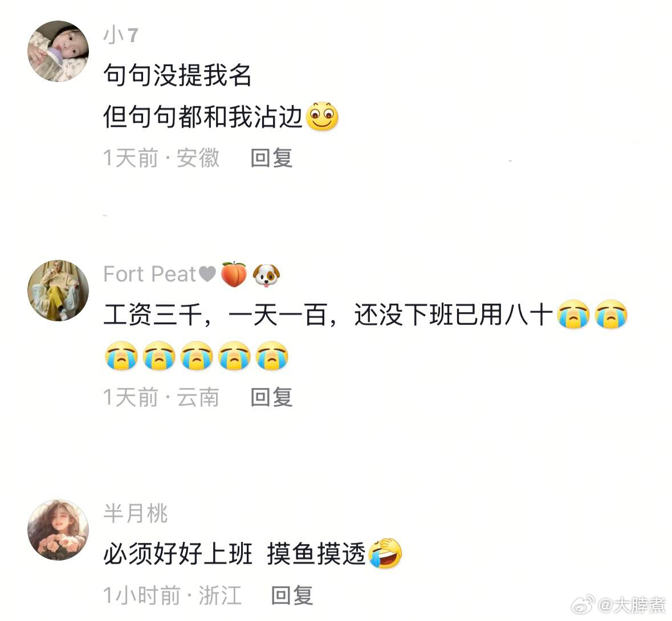Click the timestamp 1小时前 · 浙江
This screenshot has height=621, width=672.
172,596
